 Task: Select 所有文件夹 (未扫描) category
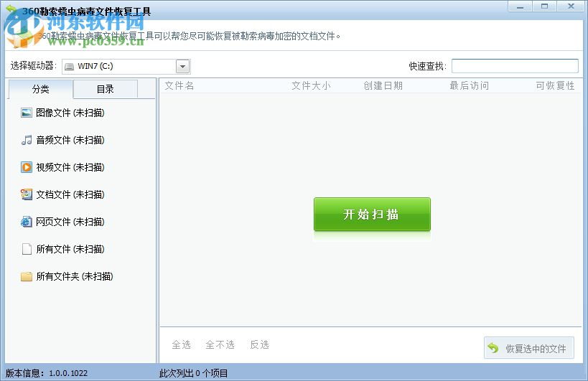pos(67,276)
